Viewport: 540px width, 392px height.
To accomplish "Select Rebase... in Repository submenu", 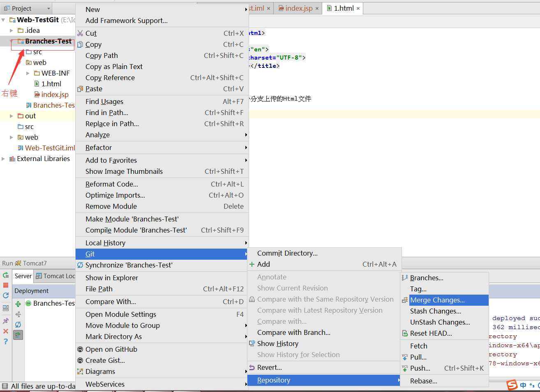I will point(445,381).
